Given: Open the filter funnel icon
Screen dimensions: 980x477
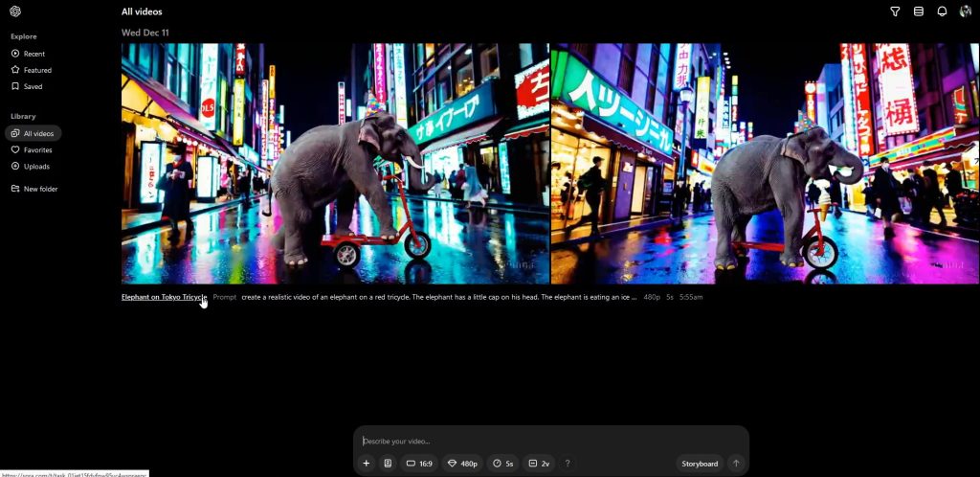Looking at the screenshot, I should [x=895, y=11].
